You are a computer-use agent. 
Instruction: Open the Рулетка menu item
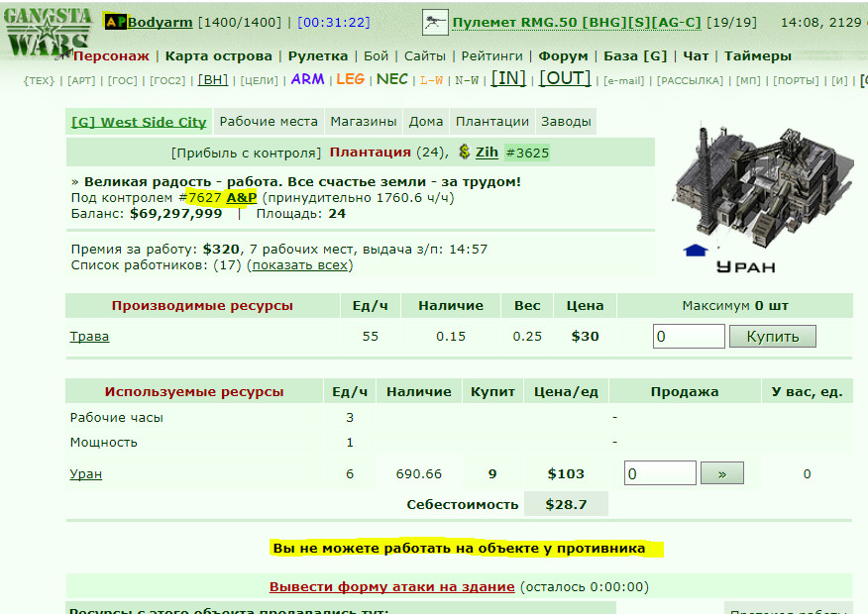click(x=318, y=55)
